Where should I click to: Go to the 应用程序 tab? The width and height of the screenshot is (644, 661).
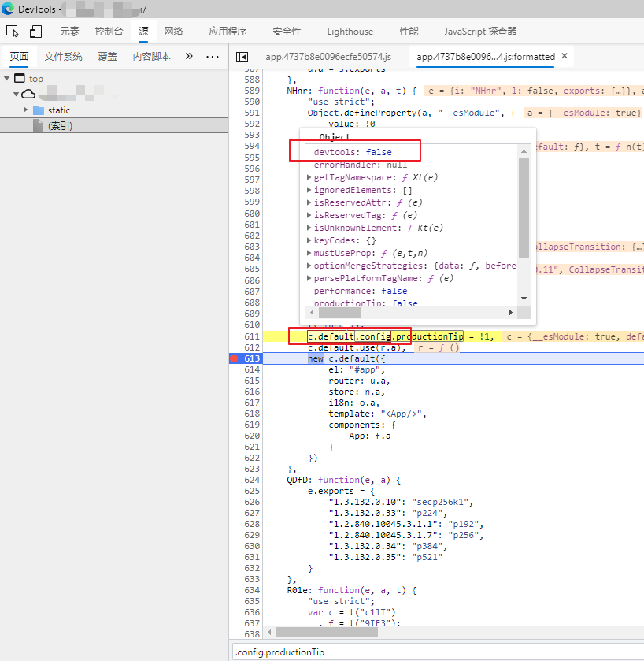[228, 32]
